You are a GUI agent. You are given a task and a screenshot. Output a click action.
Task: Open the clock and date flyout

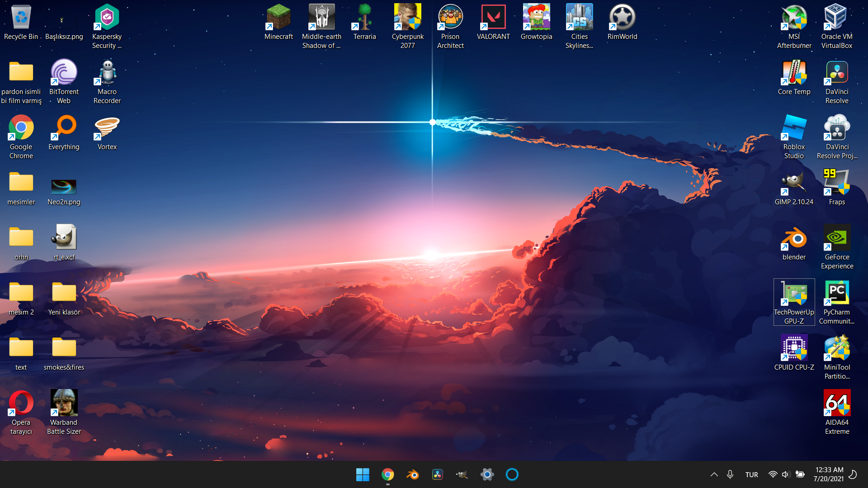[829, 474]
